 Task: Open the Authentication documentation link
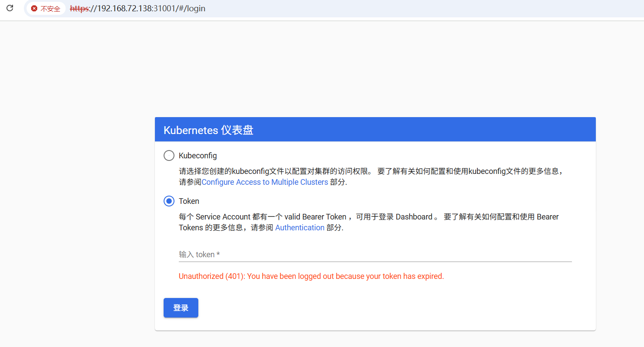(300, 228)
